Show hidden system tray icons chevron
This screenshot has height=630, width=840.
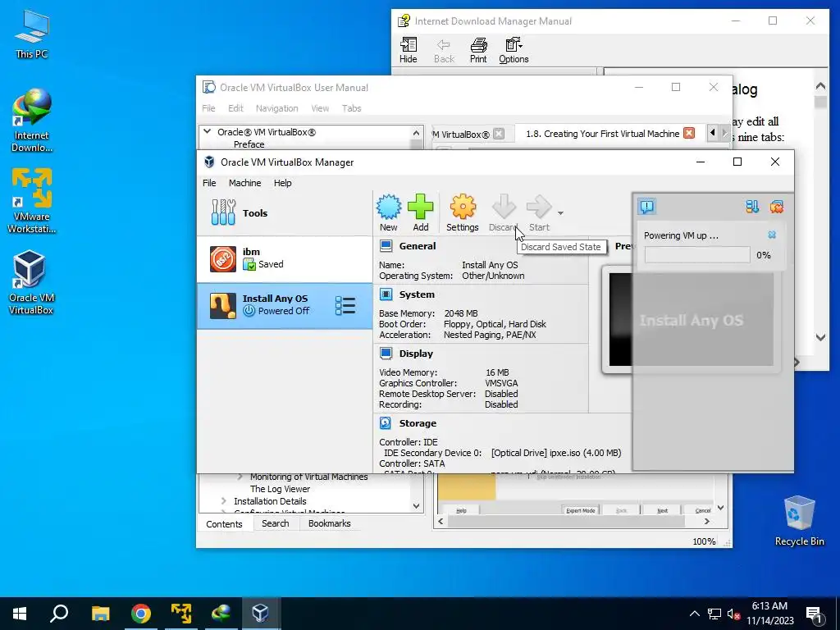click(x=694, y=614)
